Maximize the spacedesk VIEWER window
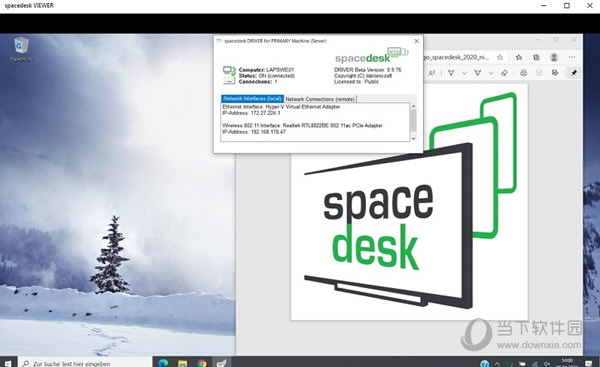The width and height of the screenshot is (600, 367). coord(567,6)
